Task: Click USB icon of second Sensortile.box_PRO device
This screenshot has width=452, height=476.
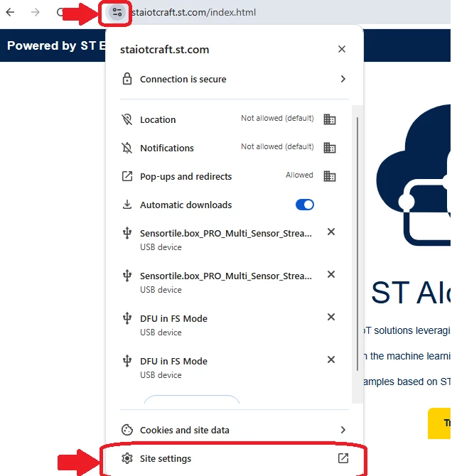Action: point(127,276)
